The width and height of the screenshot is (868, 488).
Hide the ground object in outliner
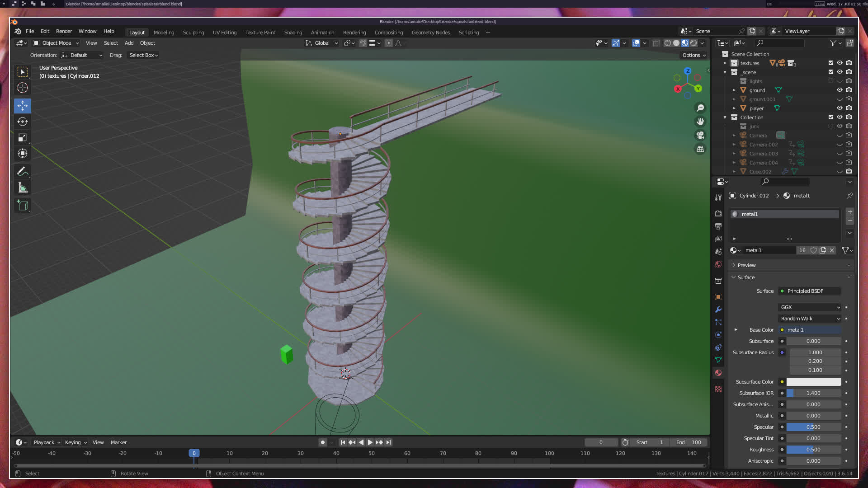[x=840, y=90]
